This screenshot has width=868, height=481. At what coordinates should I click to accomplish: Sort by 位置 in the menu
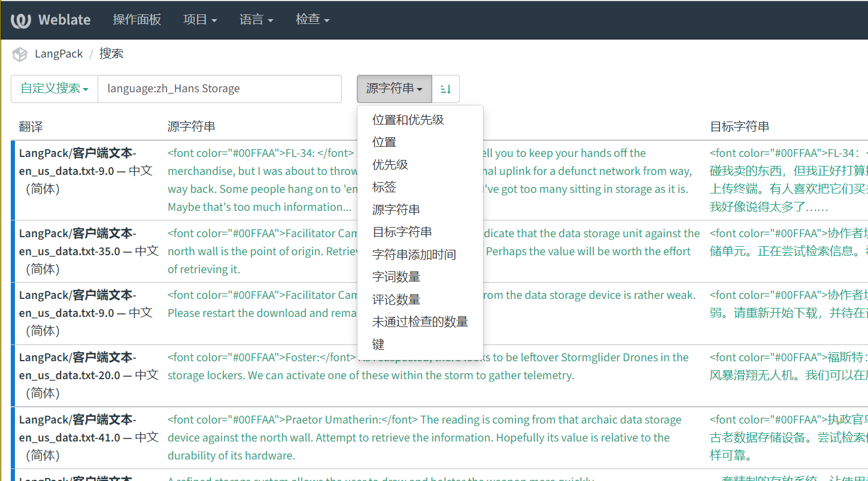point(420,142)
